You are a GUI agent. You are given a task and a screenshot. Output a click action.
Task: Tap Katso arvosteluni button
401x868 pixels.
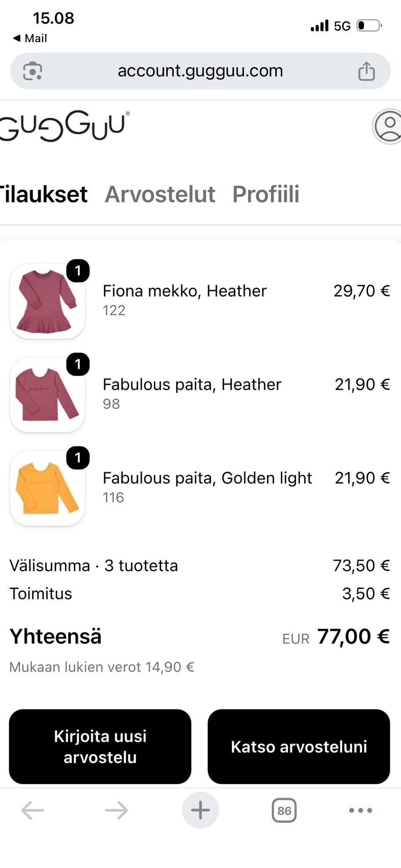coord(299,746)
